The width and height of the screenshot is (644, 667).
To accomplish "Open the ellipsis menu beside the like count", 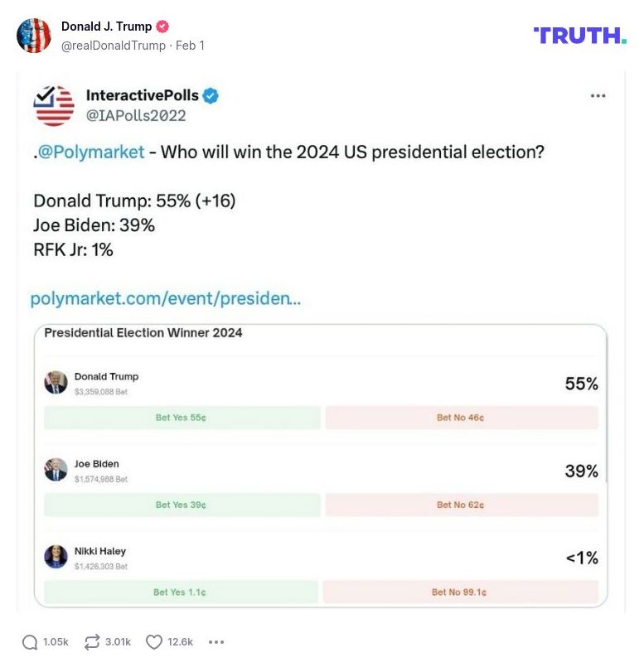I will (x=216, y=641).
